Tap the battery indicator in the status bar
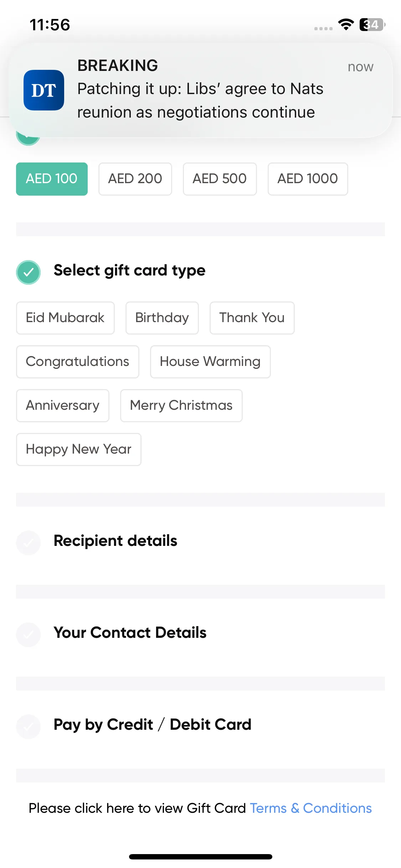This screenshot has width=401, height=868. point(372,25)
